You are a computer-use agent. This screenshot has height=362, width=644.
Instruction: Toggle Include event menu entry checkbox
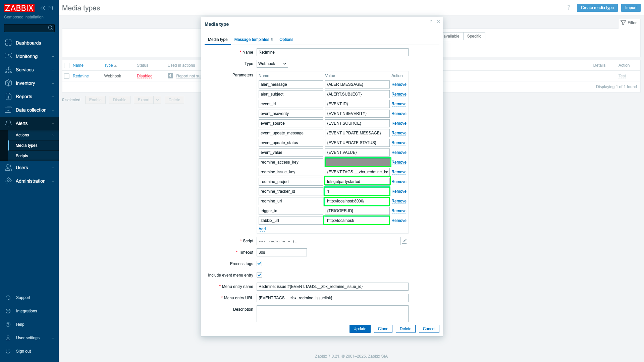[x=259, y=275]
